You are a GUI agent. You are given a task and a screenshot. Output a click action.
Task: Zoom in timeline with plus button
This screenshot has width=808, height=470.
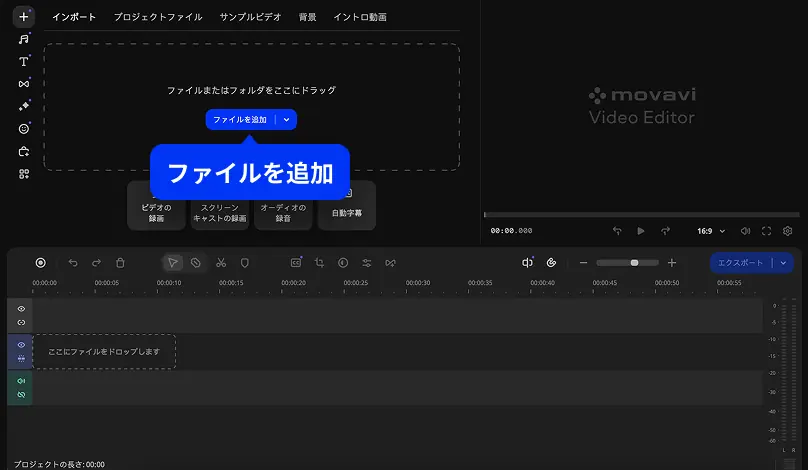672,263
